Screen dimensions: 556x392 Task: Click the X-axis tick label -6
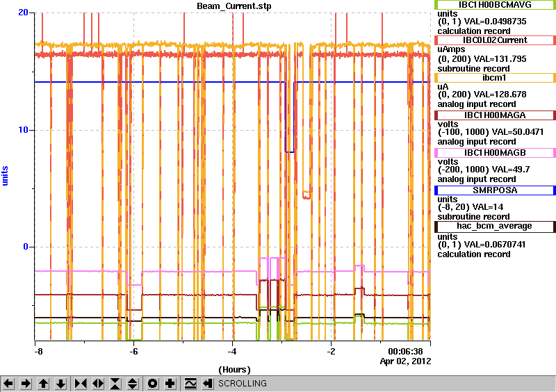click(x=133, y=352)
